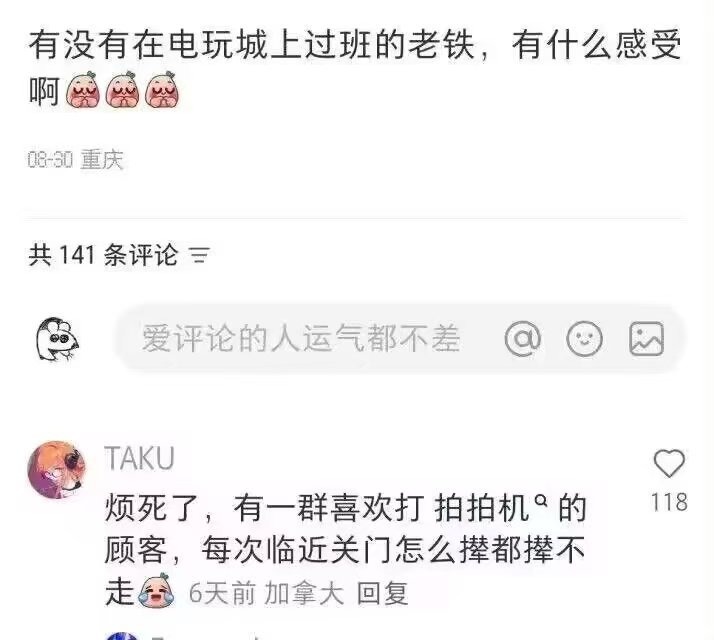This screenshot has width=714, height=640.
Task: Tap the 118 like count
Action: (x=669, y=502)
